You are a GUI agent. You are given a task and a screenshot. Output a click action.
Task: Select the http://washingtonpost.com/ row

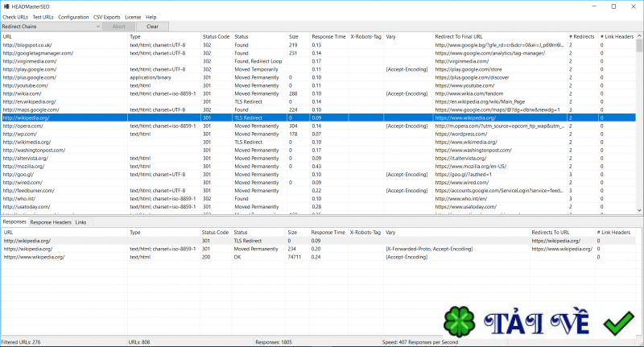point(318,150)
